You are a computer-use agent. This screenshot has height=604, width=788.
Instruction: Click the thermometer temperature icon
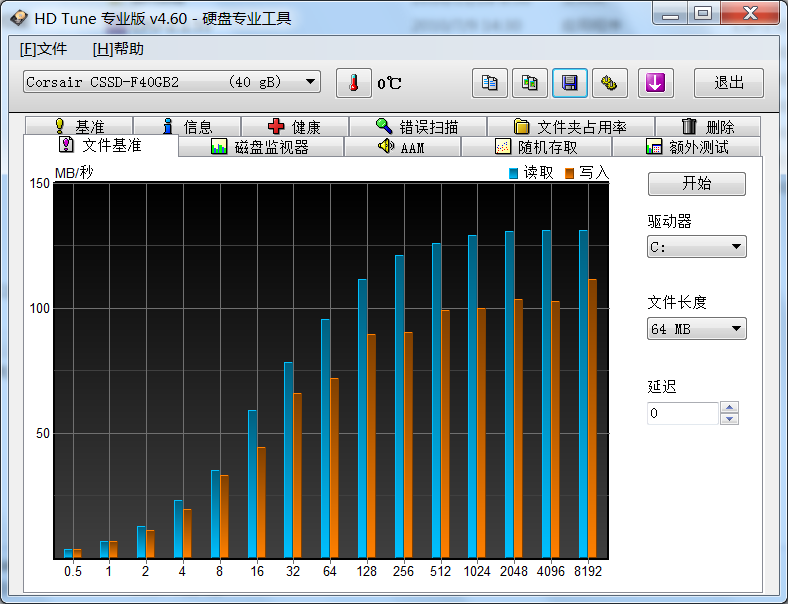tap(353, 83)
